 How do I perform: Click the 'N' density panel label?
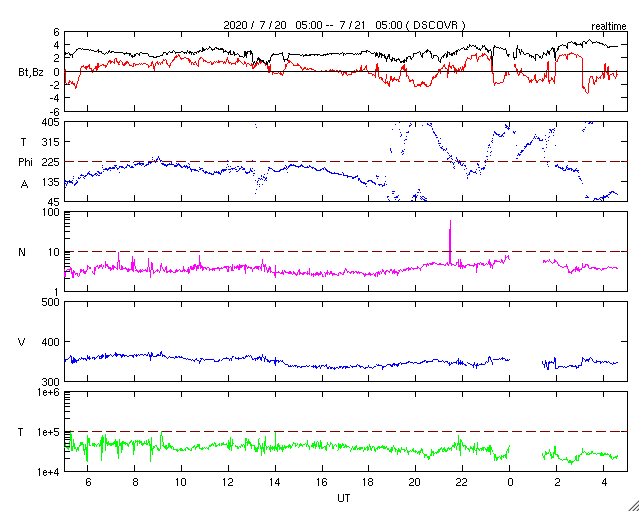pos(22,252)
